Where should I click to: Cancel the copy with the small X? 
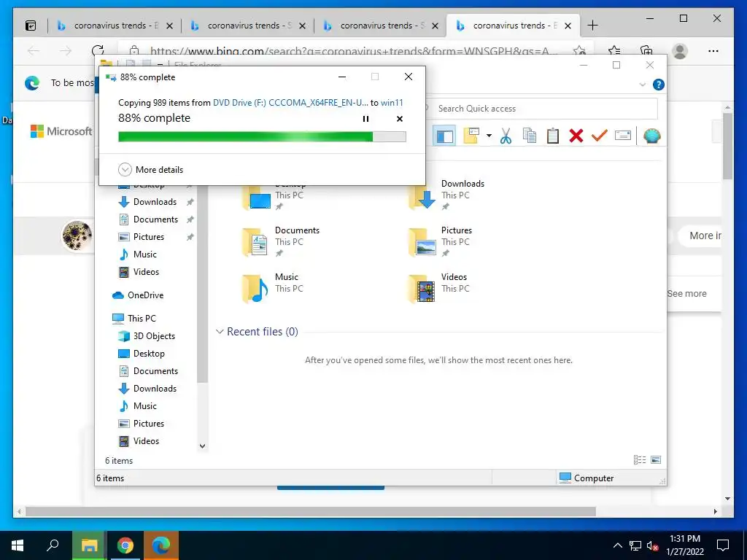pos(400,119)
